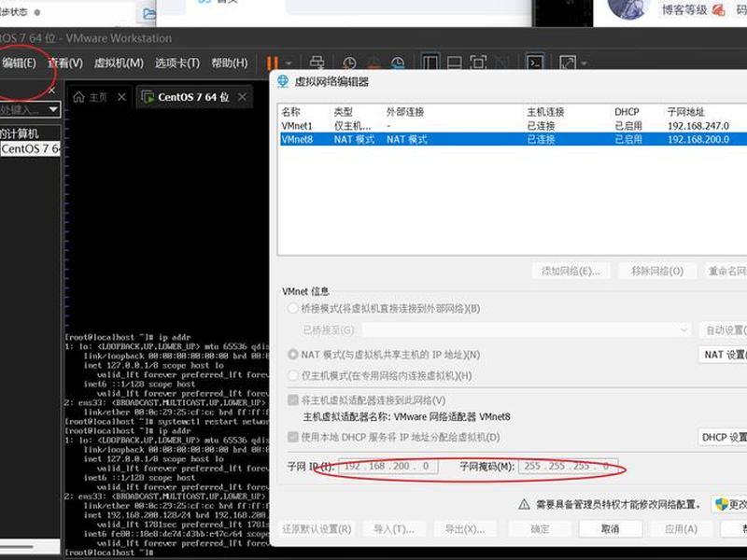Select the 仅主机模式 radio button

pos(293,376)
